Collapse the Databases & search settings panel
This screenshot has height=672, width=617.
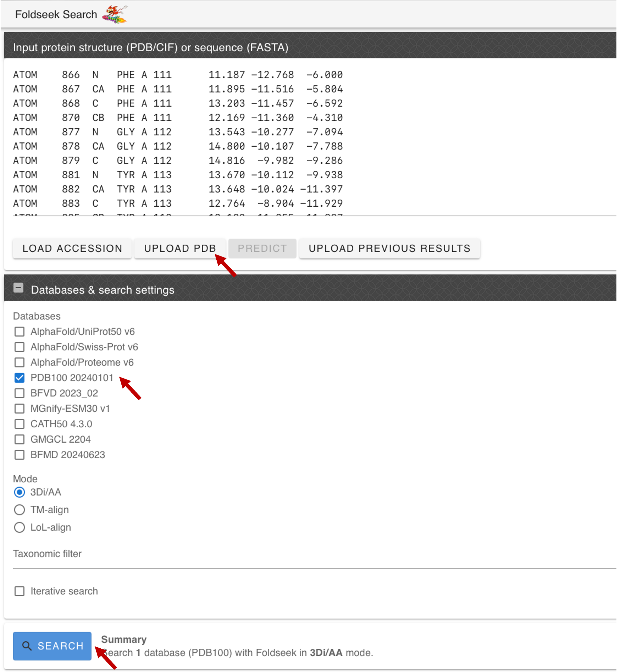[x=18, y=288]
